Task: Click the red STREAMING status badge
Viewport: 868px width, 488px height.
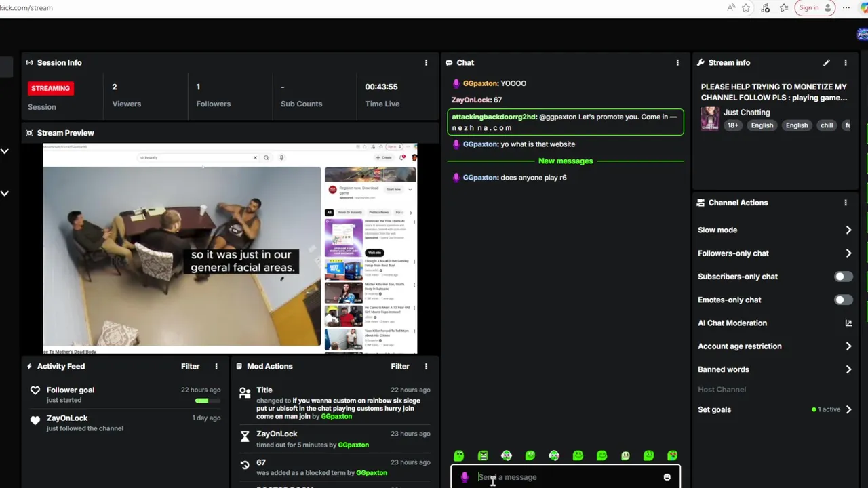Action: click(50, 88)
